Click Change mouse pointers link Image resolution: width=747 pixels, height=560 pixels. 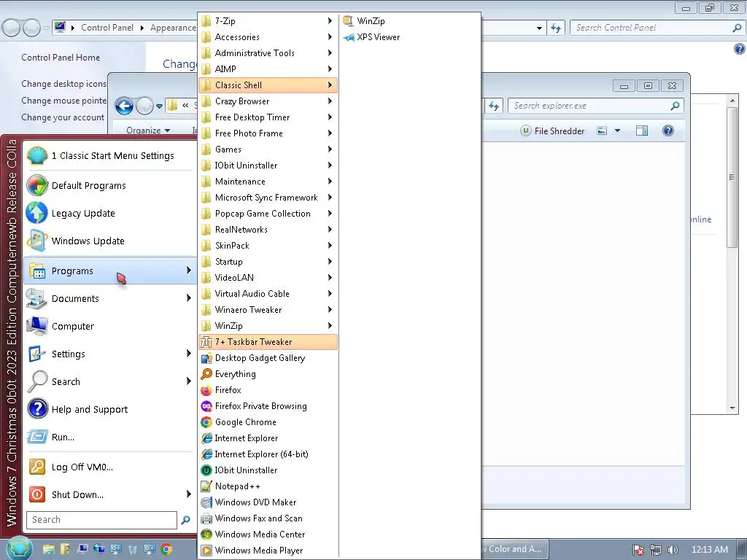[64, 101]
